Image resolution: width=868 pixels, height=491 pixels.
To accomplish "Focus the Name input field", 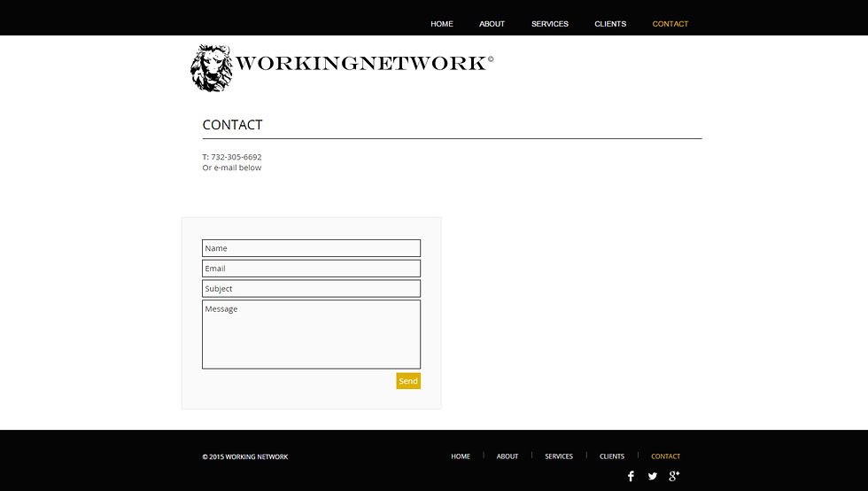I will (311, 248).
